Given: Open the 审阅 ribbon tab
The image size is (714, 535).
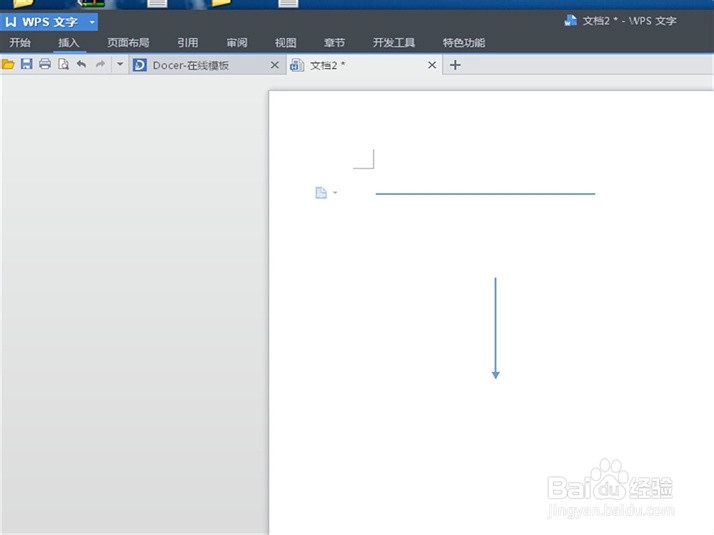Looking at the screenshot, I should pos(237,43).
